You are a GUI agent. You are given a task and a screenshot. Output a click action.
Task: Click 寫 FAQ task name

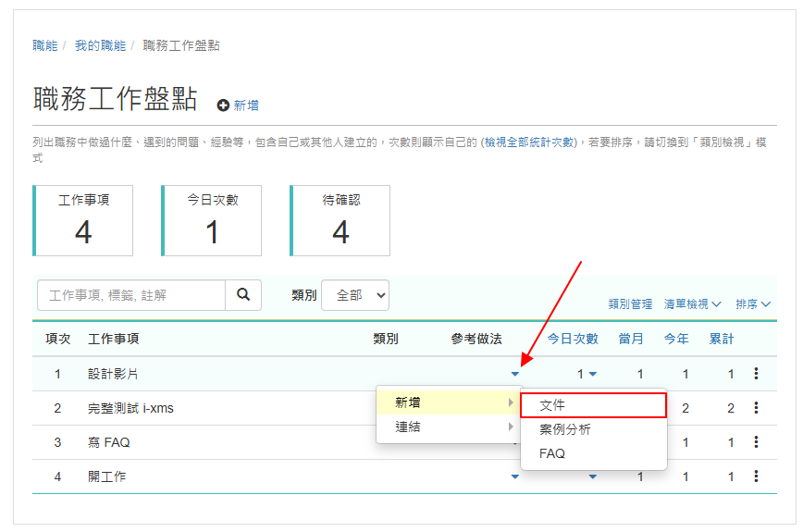point(108,443)
